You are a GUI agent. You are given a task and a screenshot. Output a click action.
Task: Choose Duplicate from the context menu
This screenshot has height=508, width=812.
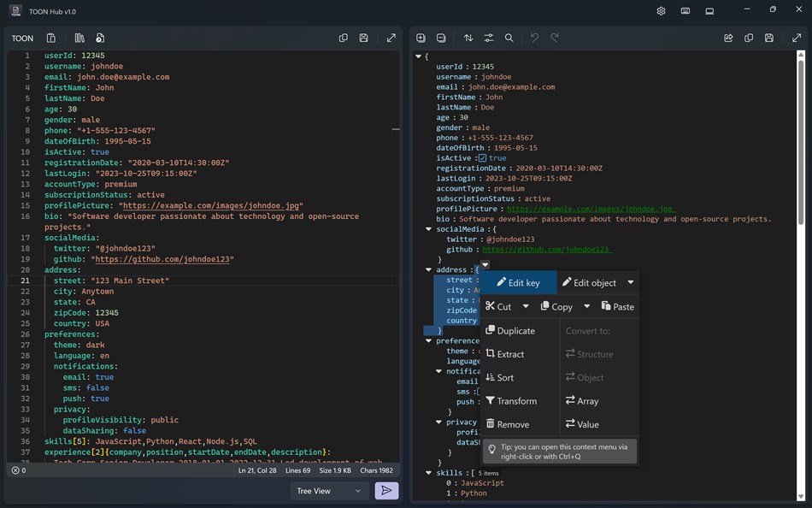(x=510, y=331)
